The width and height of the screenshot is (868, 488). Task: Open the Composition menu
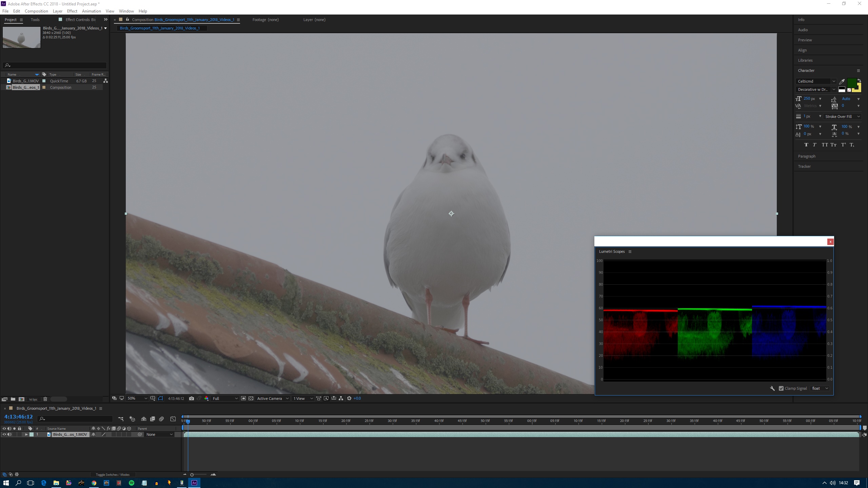coord(36,11)
